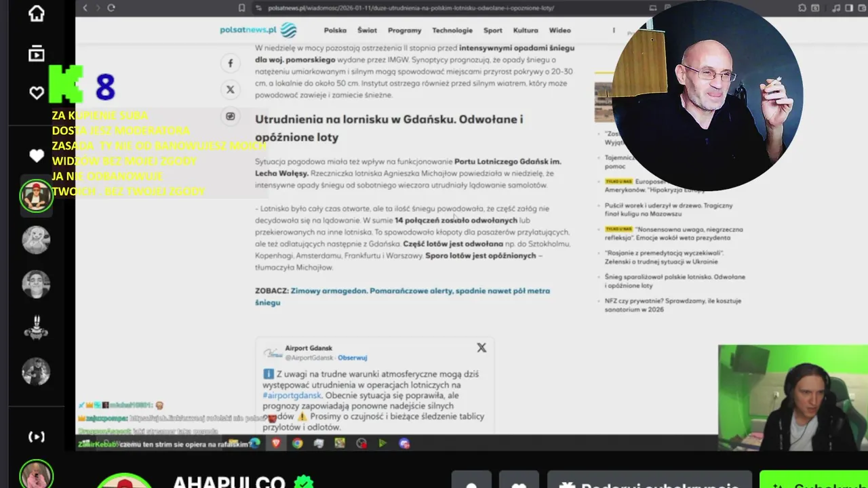Click the polsatnews.pl address bar URL

point(411,8)
